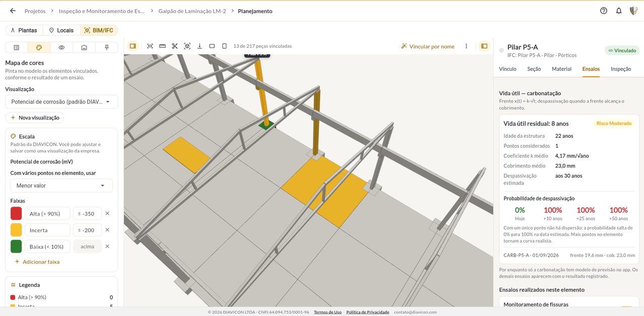Click Nova visualização button
The width and height of the screenshot is (644, 316).
coord(35,118)
